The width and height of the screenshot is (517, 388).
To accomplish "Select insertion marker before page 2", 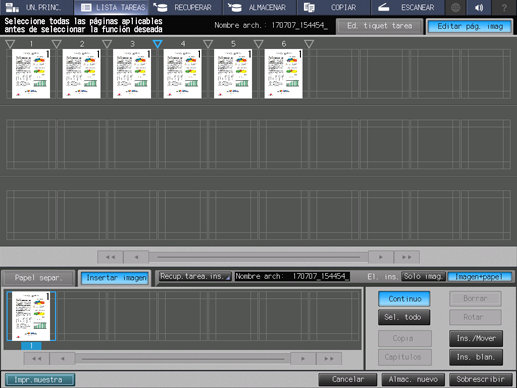I will 57,44.
